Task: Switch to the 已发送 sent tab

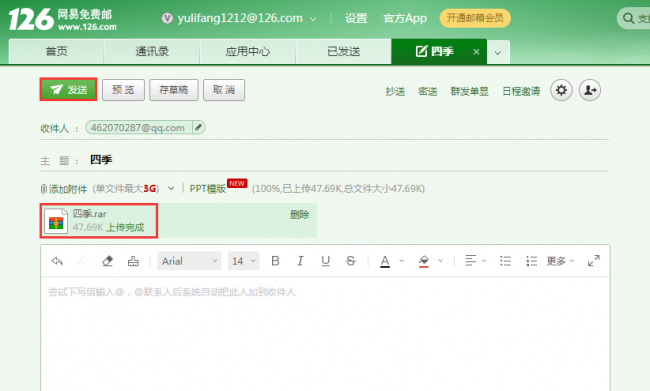Action: pyautogui.click(x=344, y=51)
